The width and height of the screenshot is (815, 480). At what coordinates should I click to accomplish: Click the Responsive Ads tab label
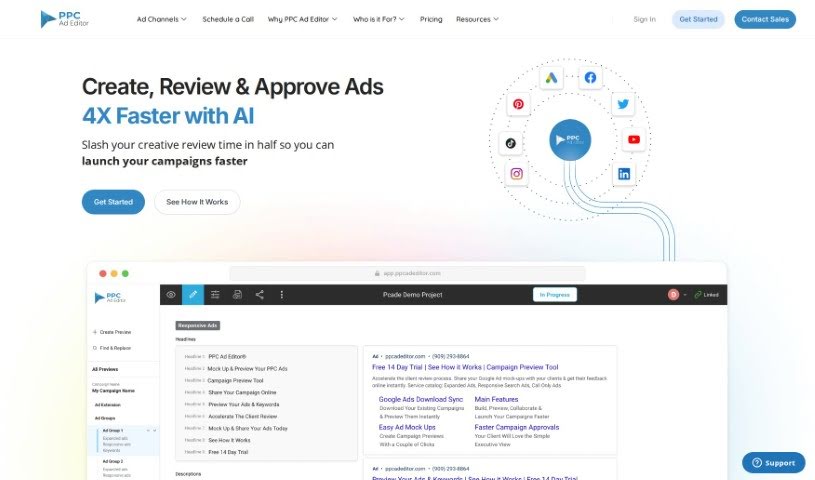pos(198,326)
